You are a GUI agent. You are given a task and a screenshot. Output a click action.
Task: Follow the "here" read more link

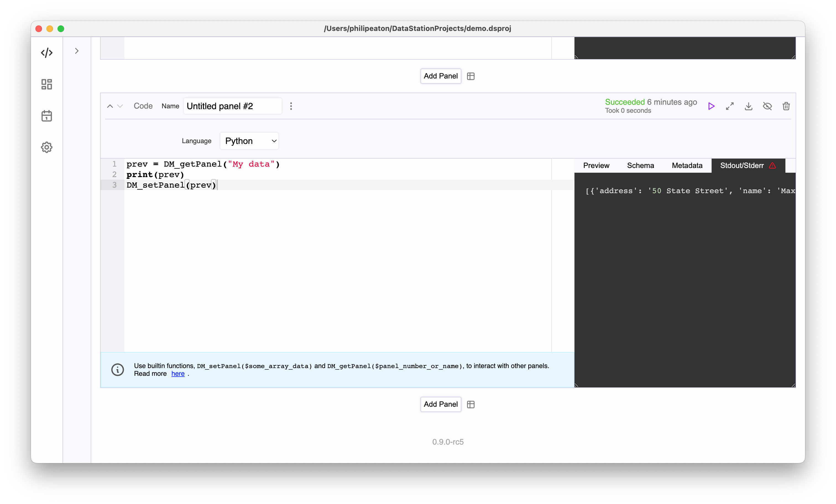point(178,374)
